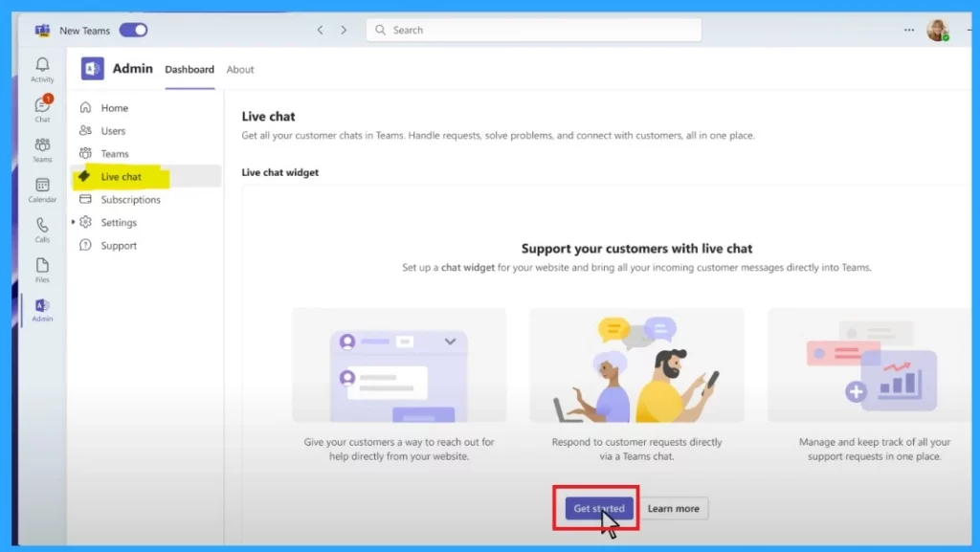Turn off the New Teams toggle
The width and height of the screenshot is (980, 552).
[x=134, y=30]
